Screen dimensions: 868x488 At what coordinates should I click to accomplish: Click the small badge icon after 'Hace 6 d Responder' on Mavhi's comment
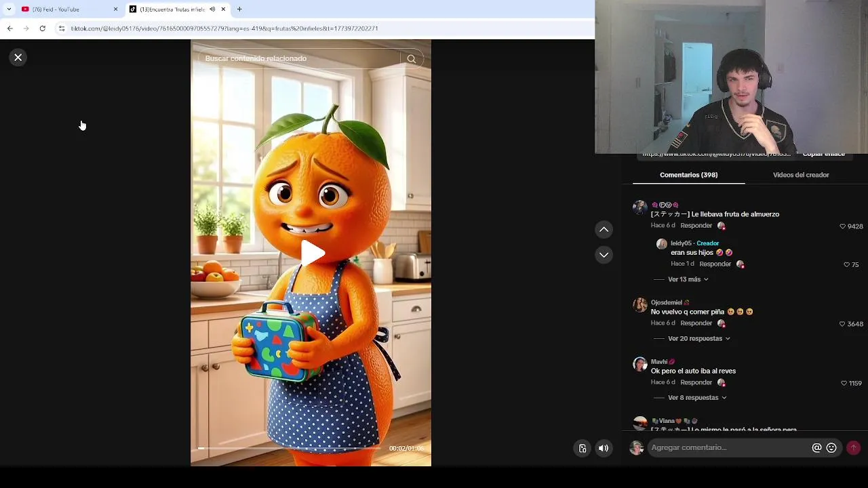click(x=722, y=383)
